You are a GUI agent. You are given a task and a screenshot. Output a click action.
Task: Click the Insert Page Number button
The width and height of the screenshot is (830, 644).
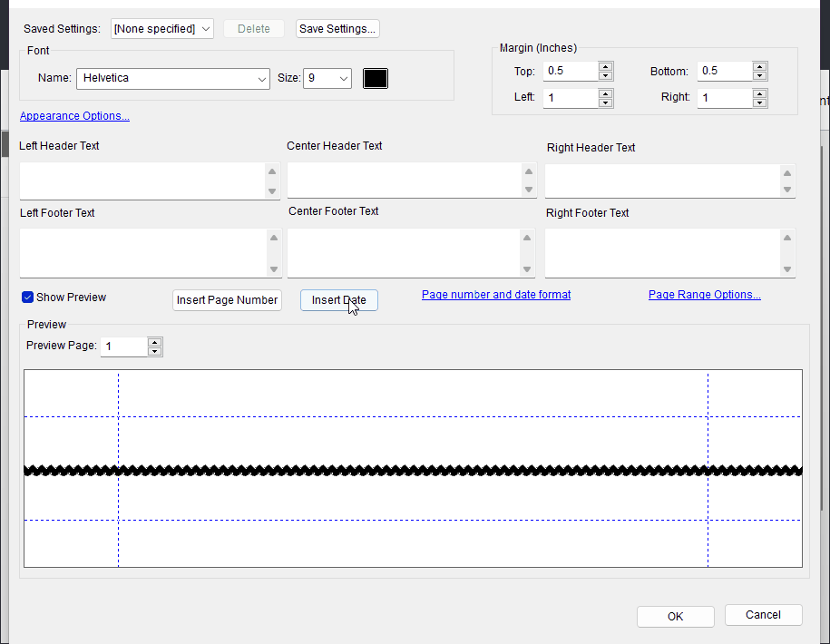(x=227, y=300)
